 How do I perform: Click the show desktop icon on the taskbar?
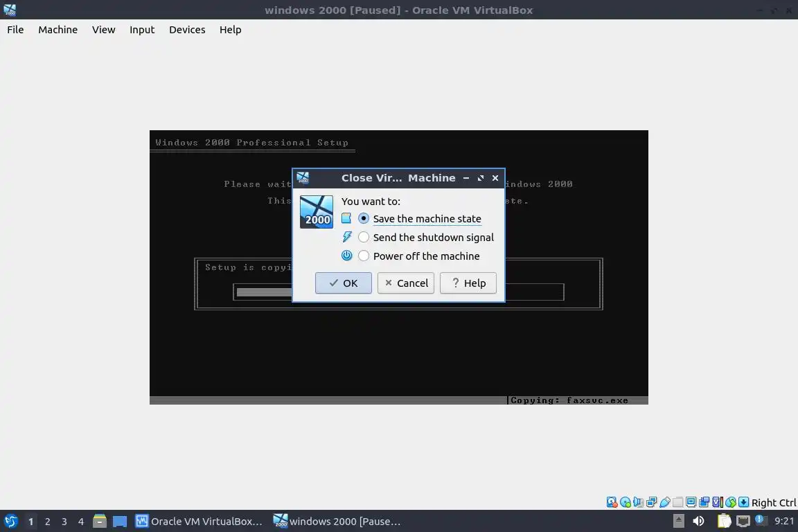click(120, 522)
